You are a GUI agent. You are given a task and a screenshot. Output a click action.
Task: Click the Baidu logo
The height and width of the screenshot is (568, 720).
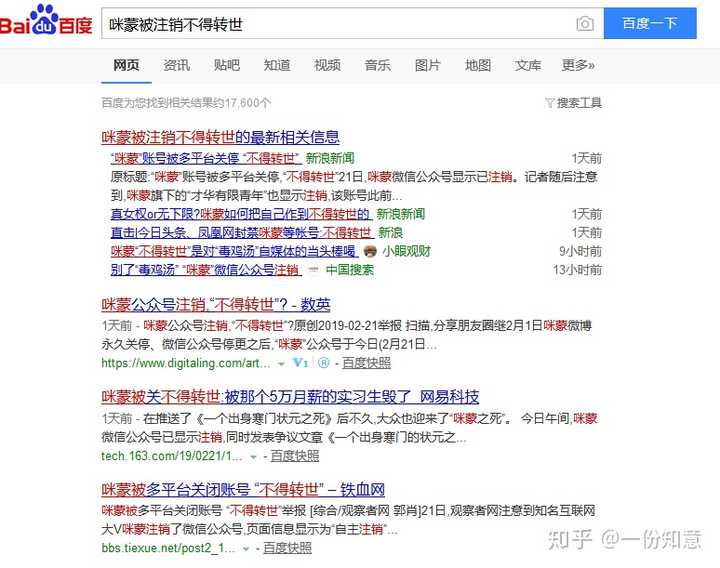point(46,21)
